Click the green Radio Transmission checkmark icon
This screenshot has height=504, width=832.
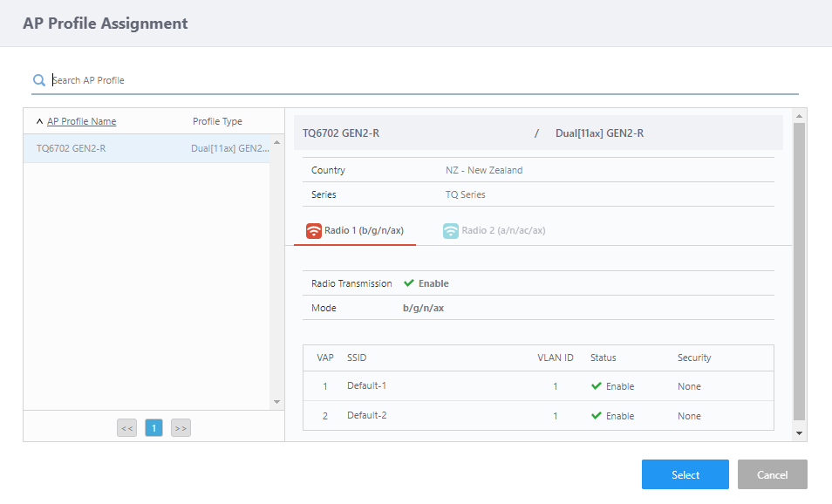(409, 283)
